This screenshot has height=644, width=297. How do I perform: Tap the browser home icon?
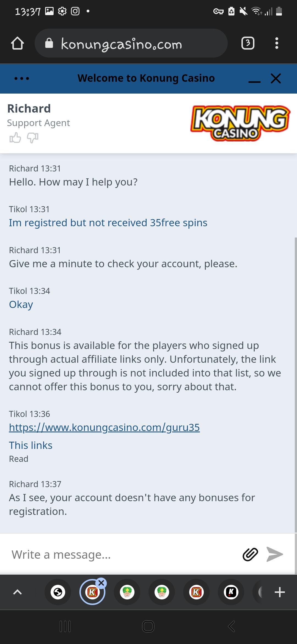pos(17,43)
